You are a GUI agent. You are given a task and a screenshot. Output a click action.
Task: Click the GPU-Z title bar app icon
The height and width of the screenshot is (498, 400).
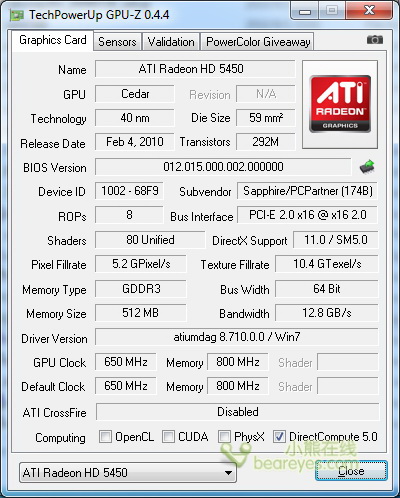tap(17, 15)
